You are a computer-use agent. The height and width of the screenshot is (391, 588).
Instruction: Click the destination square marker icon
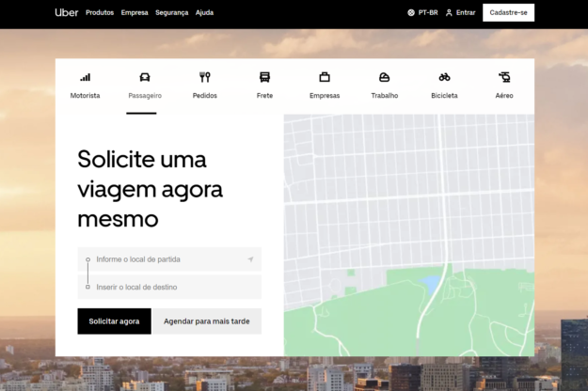pyautogui.click(x=87, y=287)
